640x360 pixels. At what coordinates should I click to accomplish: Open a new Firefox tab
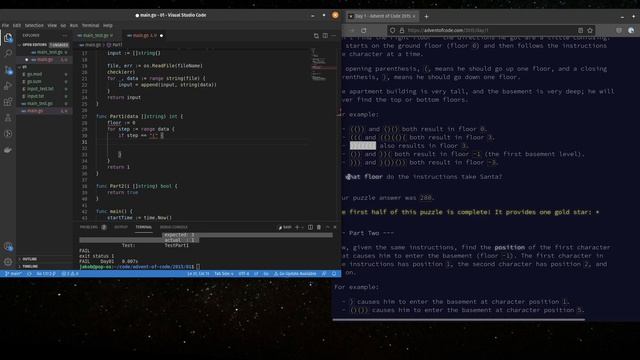tap(426, 16)
